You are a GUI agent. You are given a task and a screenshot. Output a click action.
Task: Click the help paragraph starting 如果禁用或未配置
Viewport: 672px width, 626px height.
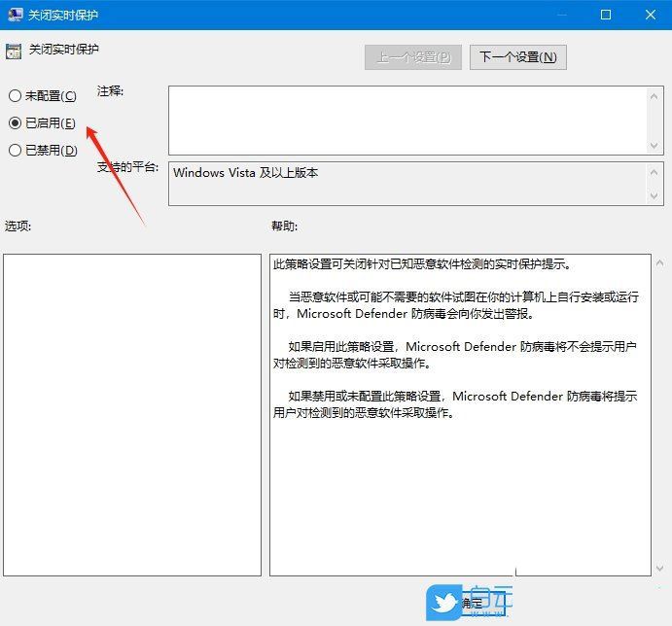click(455, 404)
